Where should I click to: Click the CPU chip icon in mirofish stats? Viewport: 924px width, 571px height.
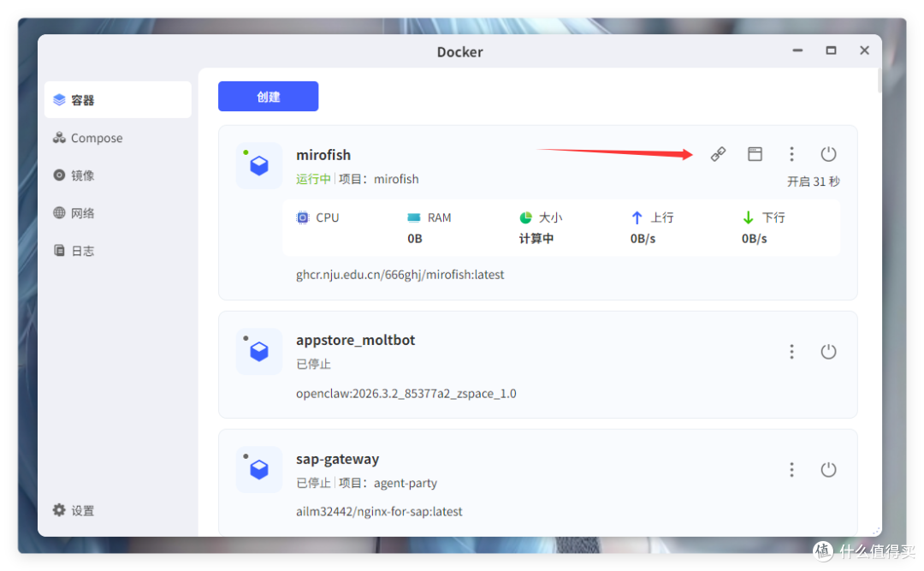[x=302, y=217]
